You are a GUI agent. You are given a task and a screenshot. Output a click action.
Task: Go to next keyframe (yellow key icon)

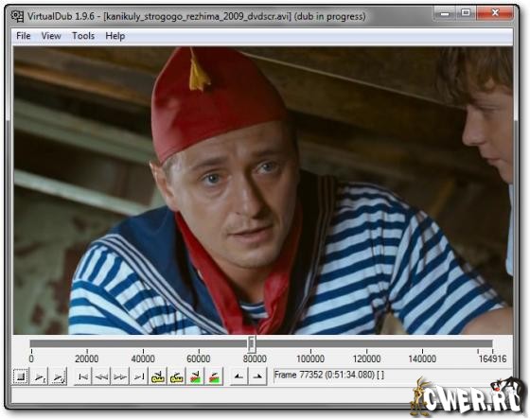(176, 376)
